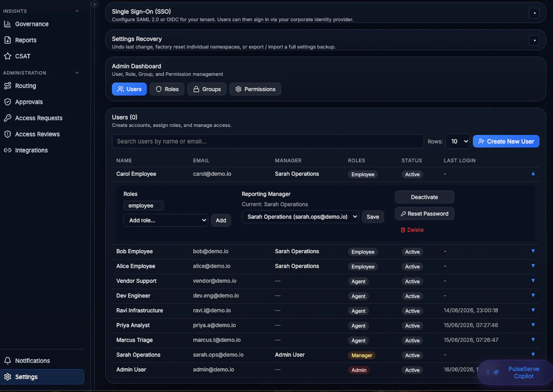
Task: Expand the Ravi Infrastructure row
Action: click(533, 310)
